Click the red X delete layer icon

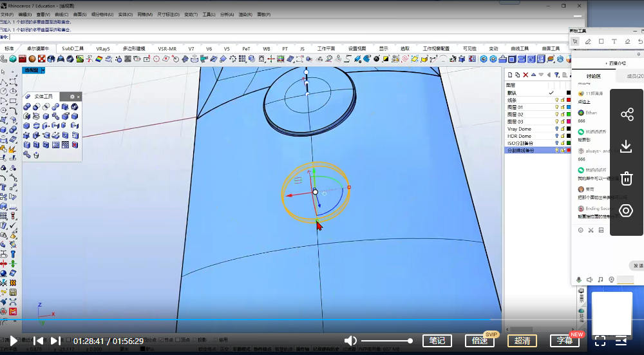coord(526,75)
